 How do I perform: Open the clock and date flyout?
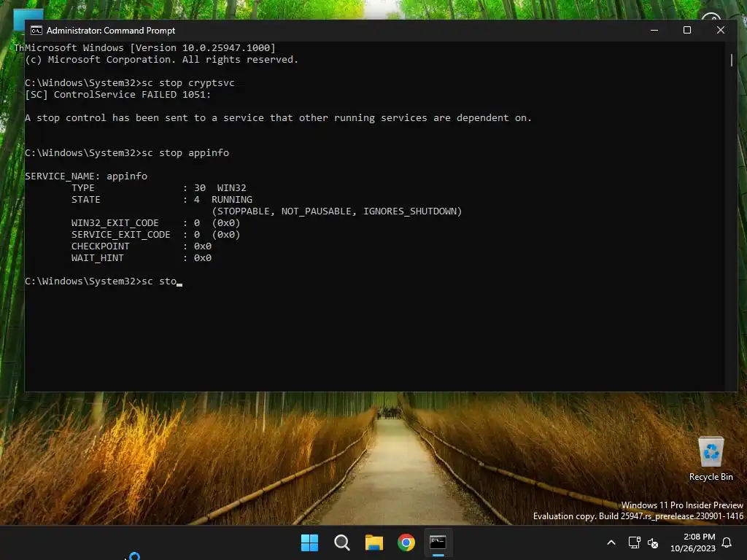coord(693,542)
